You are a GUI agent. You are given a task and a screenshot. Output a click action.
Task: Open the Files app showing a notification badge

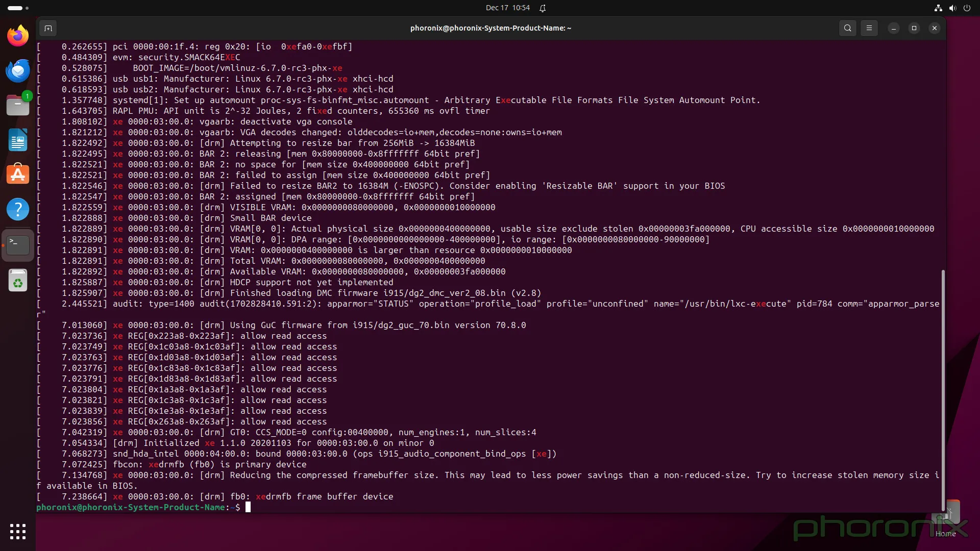[x=18, y=105]
